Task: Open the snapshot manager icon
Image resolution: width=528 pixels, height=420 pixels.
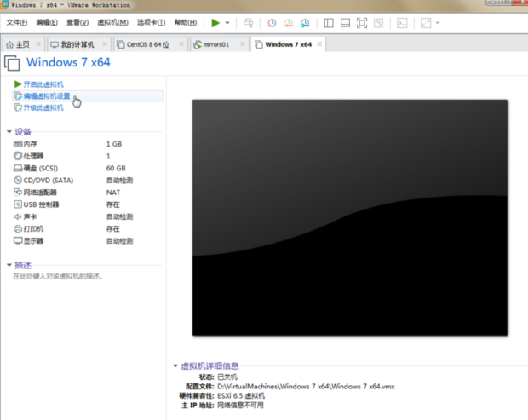Action: [305, 23]
